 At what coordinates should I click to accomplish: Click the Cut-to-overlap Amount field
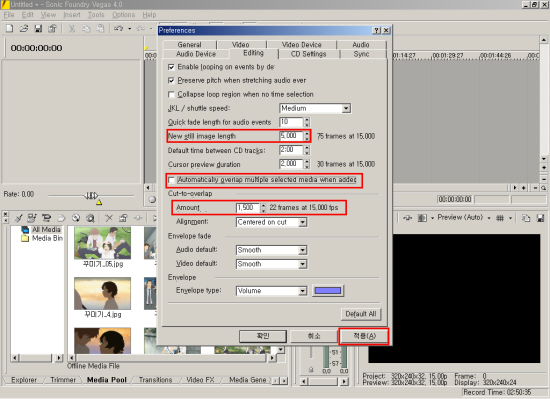[x=248, y=208]
